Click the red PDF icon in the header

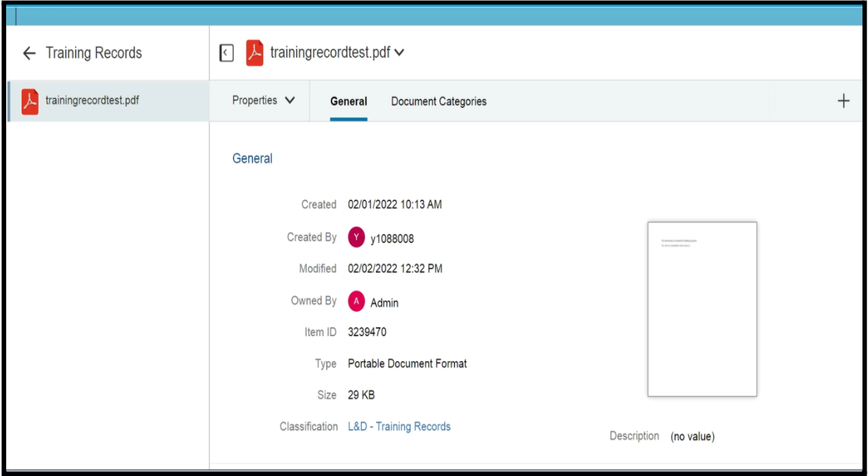click(254, 53)
